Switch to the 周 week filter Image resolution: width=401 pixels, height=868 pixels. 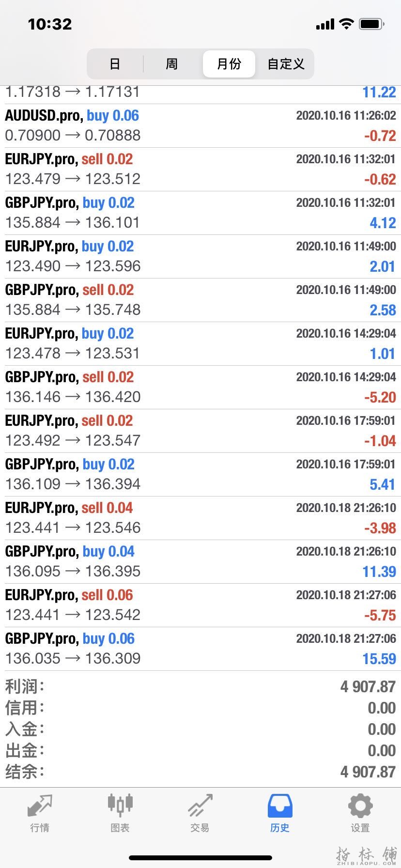(172, 64)
